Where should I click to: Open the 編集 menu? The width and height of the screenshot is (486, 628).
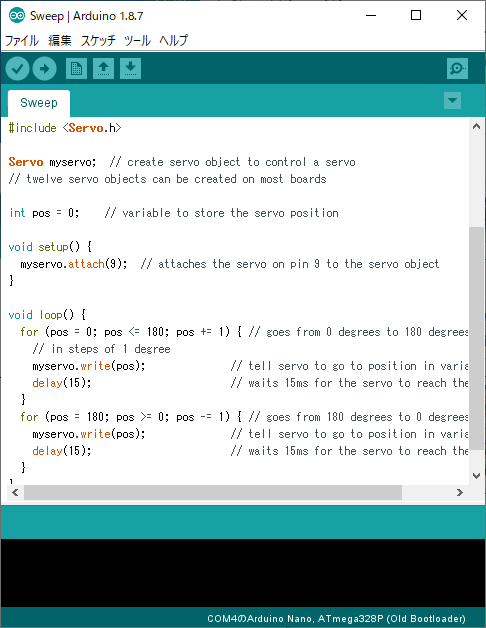(60, 40)
